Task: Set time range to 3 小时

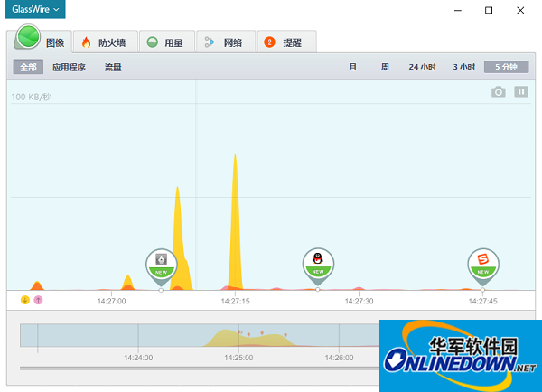Action: coord(464,67)
